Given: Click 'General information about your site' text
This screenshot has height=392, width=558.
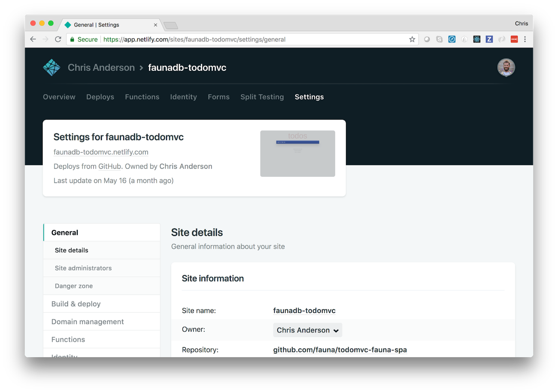Looking at the screenshot, I should [x=228, y=247].
